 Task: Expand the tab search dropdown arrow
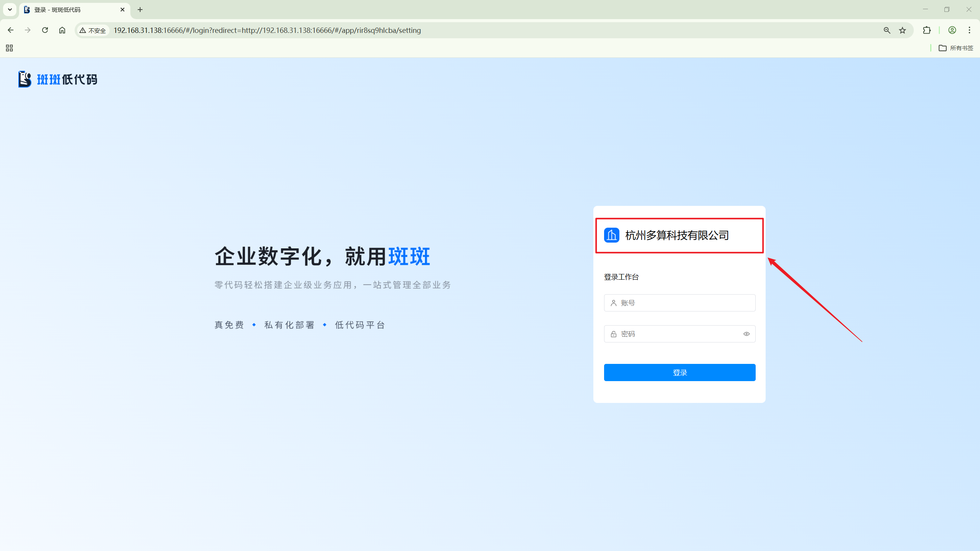(10, 10)
